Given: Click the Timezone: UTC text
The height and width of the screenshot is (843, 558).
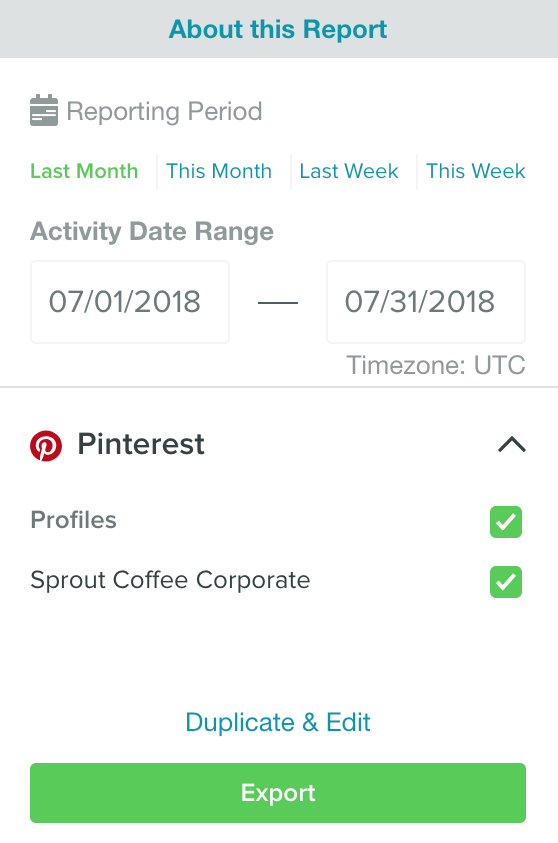Looking at the screenshot, I should [x=436, y=365].
